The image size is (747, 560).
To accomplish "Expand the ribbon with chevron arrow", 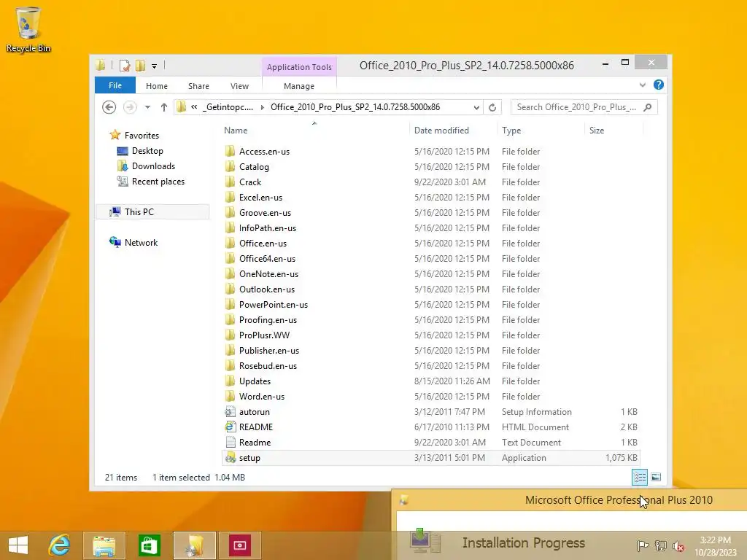I will (x=642, y=85).
